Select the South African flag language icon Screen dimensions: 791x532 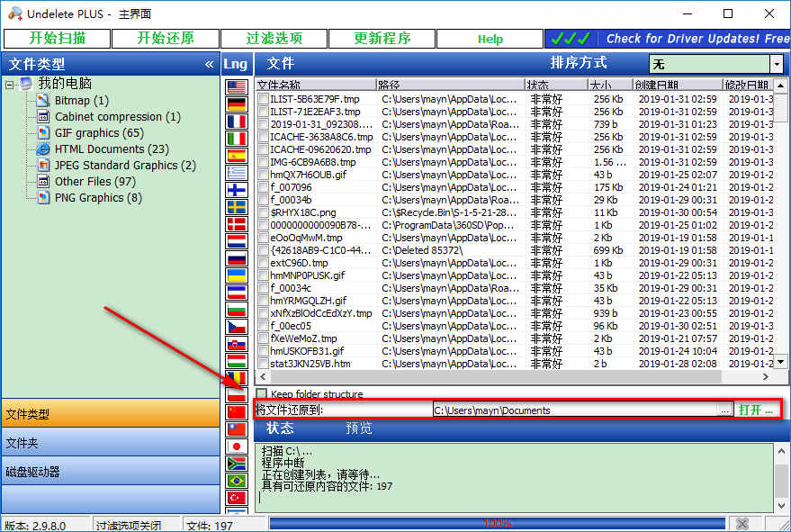(236, 464)
